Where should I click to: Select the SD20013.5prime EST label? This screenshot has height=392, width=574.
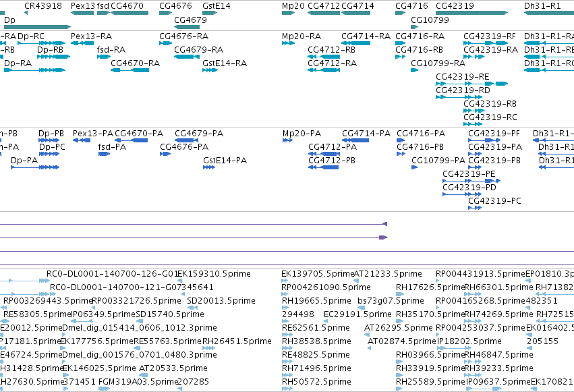221,301
